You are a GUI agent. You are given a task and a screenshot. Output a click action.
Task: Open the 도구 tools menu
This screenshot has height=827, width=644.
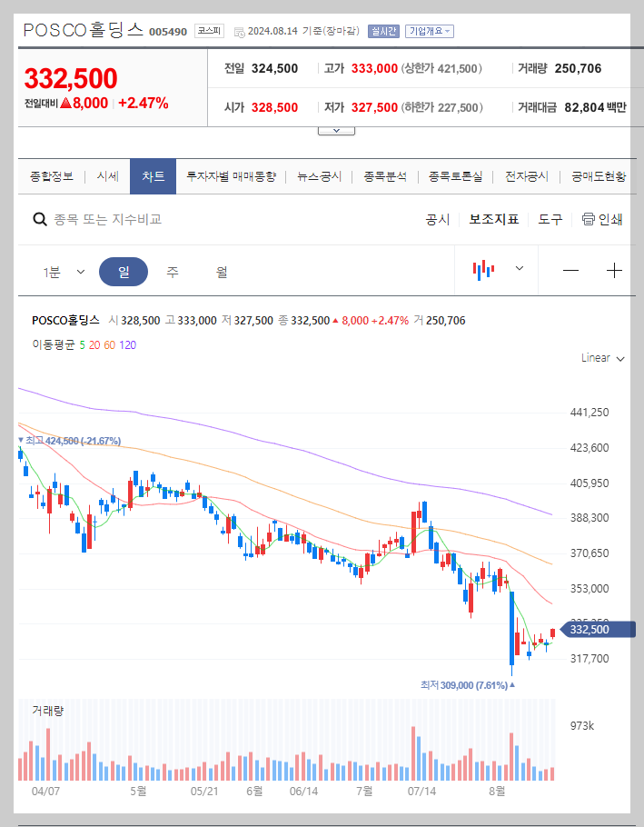pyautogui.click(x=550, y=219)
